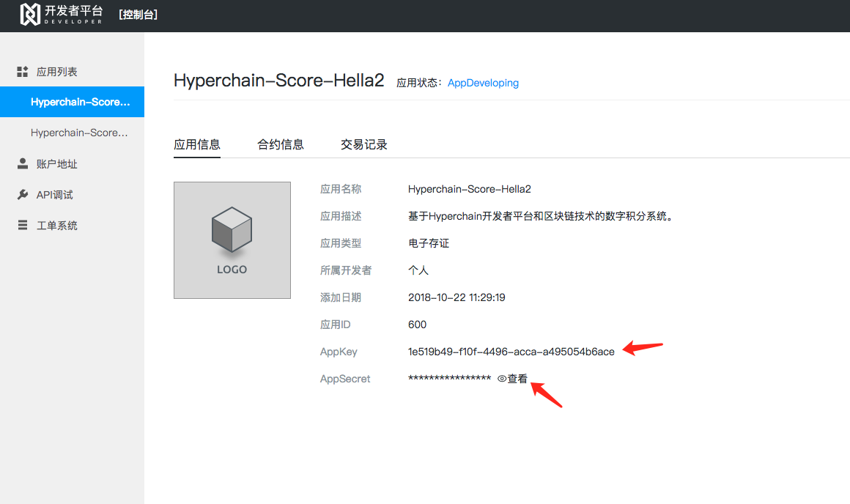Screen dimensions: 850x504
Task: Click the 应用名称 value Hyperchain-Score-Hella2
Action: 470,189
